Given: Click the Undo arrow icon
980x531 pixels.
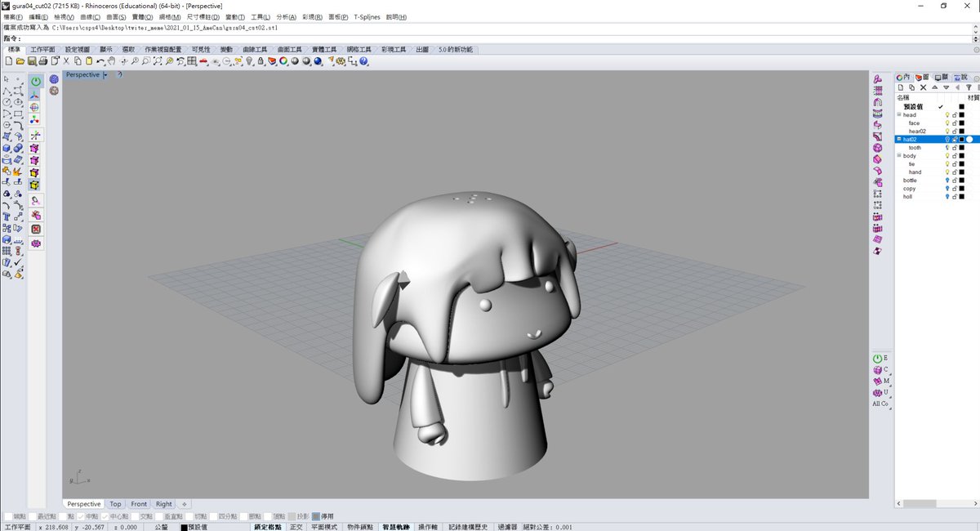Looking at the screenshot, I should 100,61.
